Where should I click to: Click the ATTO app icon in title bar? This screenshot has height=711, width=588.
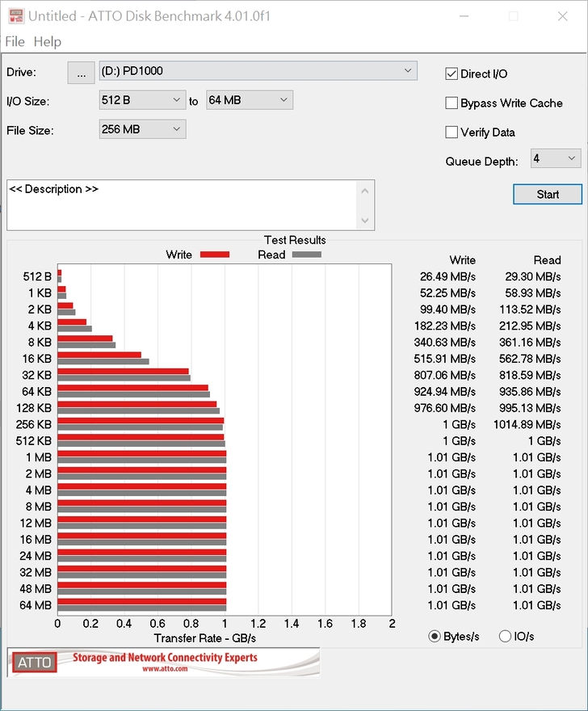(x=14, y=15)
